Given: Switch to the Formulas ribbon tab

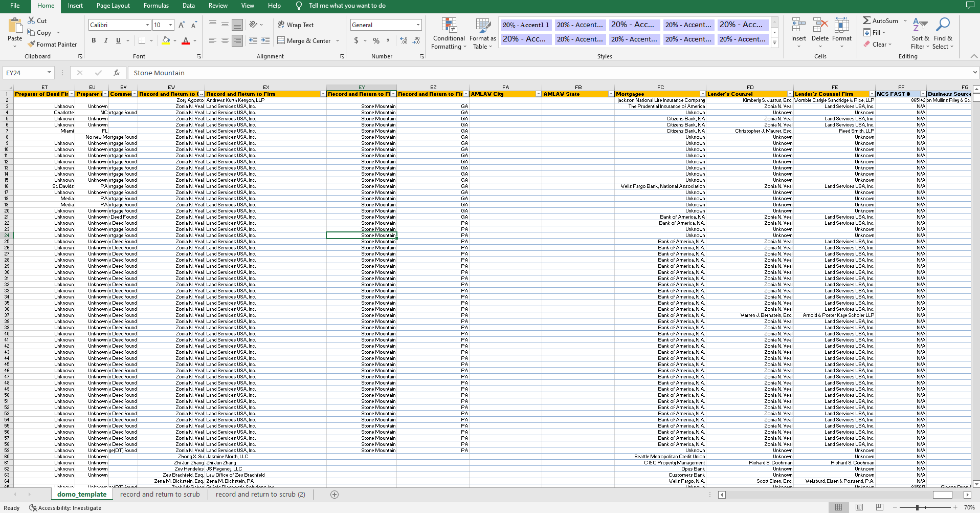Looking at the screenshot, I should pyautogui.click(x=156, y=6).
